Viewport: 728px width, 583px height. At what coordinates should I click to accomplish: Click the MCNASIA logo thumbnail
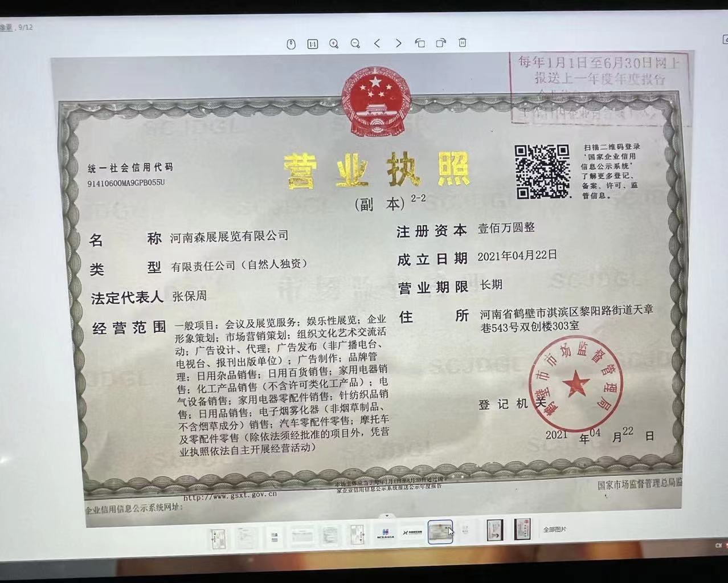(x=385, y=532)
